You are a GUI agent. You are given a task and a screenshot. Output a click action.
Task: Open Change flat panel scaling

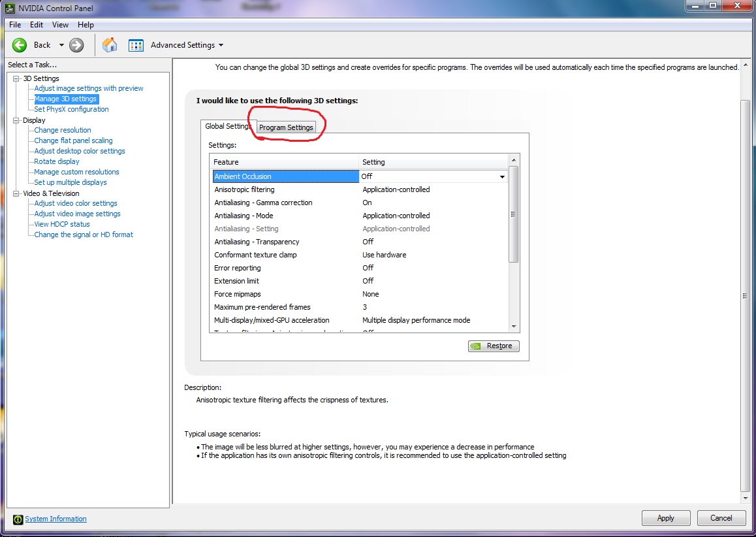73,140
